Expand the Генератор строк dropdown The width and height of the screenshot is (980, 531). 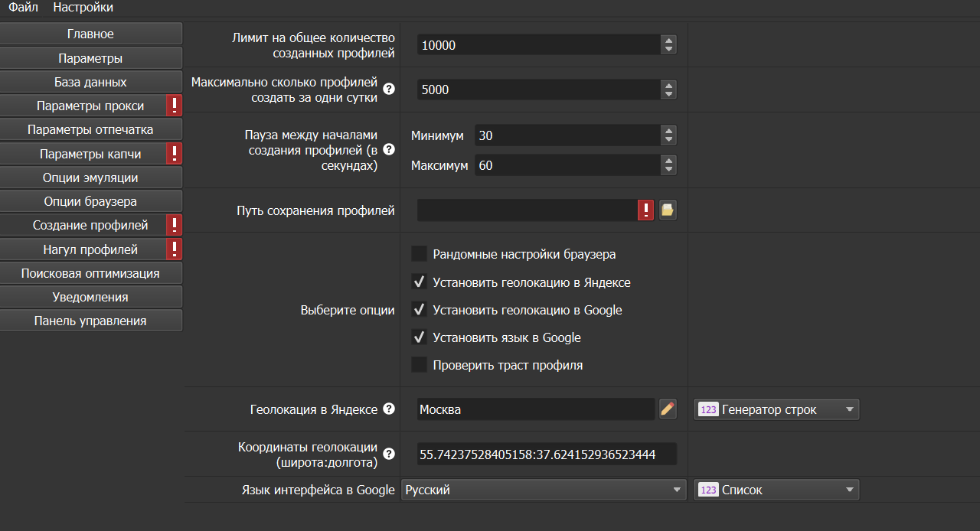[x=776, y=409]
